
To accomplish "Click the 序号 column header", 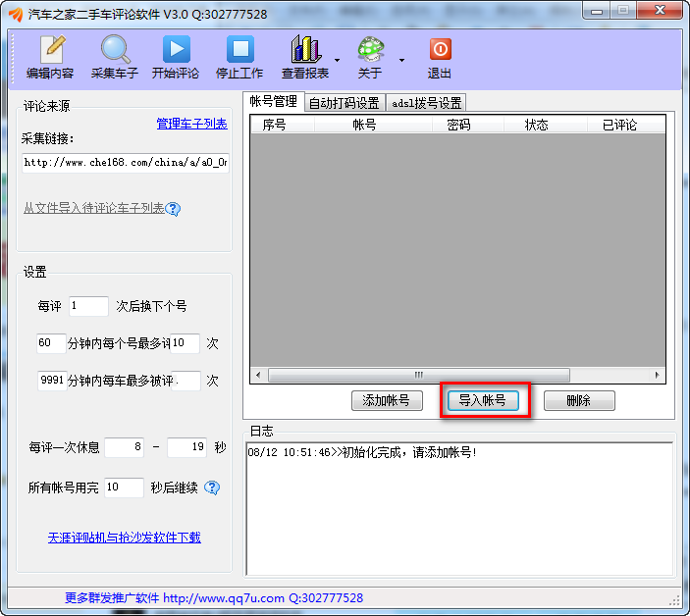I will click(x=282, y=125).
